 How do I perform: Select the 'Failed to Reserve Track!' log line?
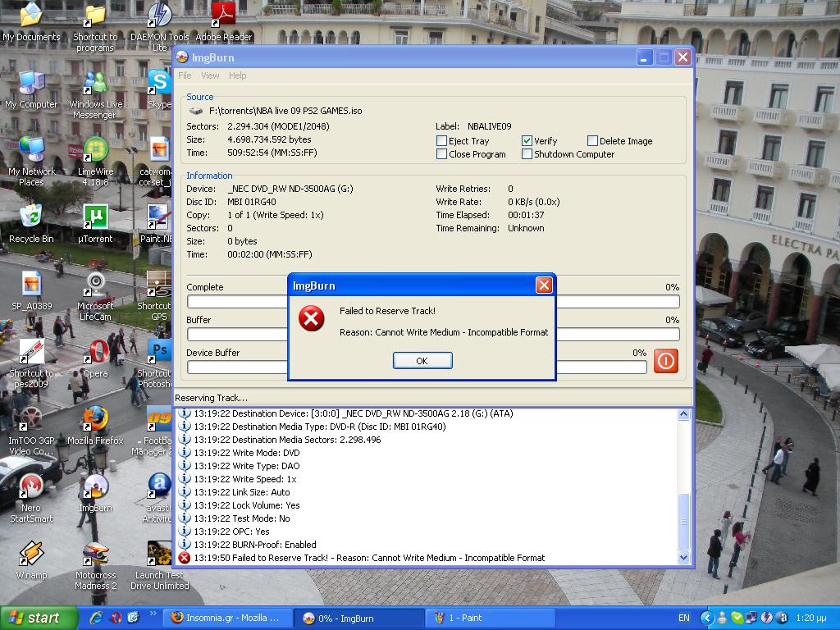pyautogui.click(x=369, y=558)
